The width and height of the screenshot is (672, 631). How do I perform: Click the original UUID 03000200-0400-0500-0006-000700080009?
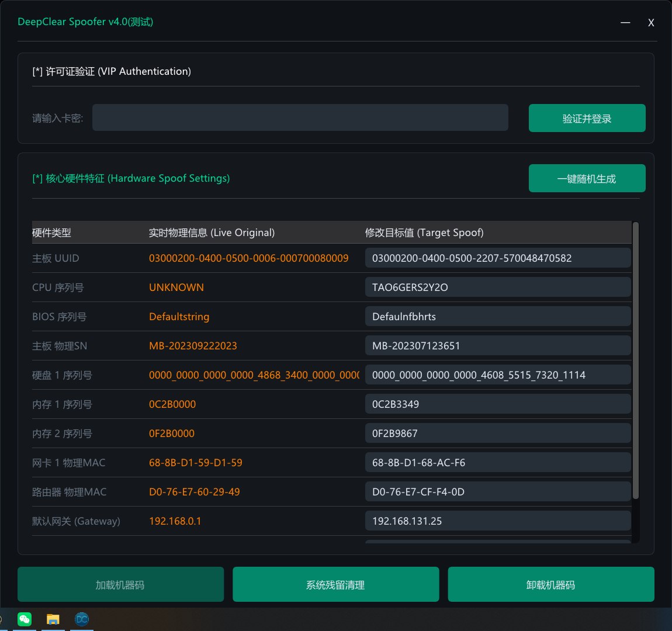(x=248, y=258)
